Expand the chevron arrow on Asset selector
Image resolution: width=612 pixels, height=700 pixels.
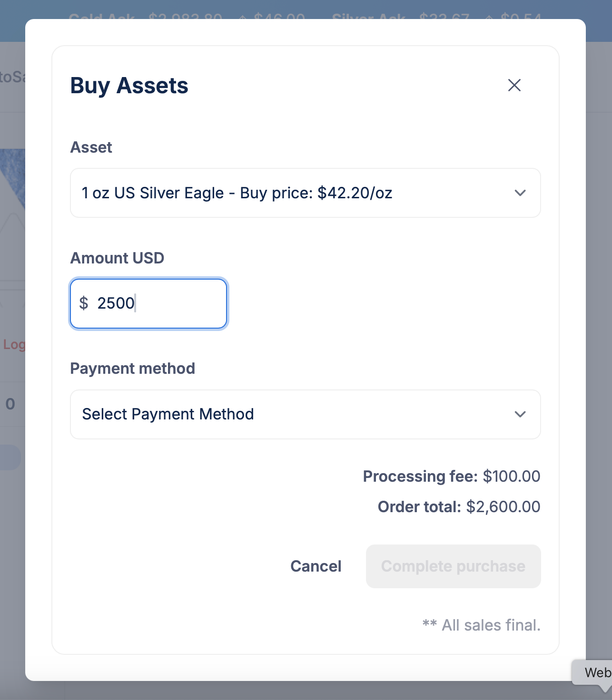point(520,193)
